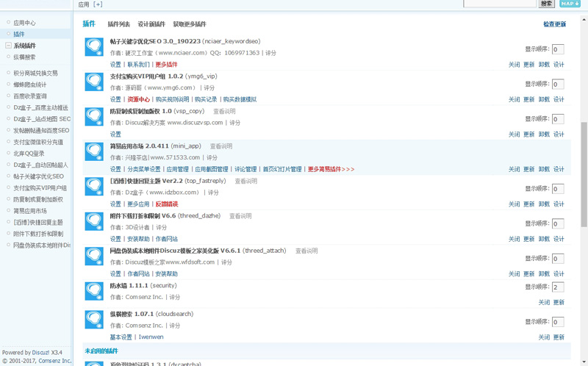
Task: Open 支付宝微信积分充值 sidebar entry
Action: [x=38, y=142]
